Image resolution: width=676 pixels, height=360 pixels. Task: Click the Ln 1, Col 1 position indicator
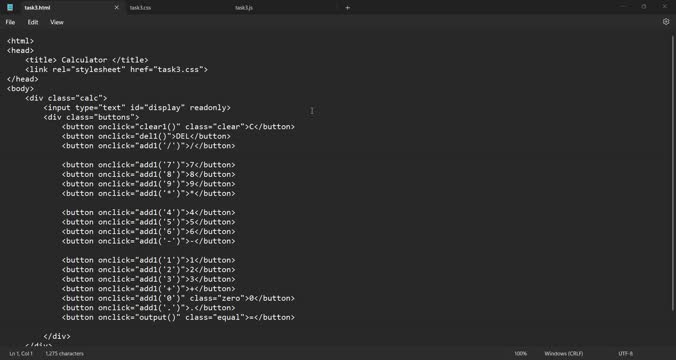click(x=21, y=354)
